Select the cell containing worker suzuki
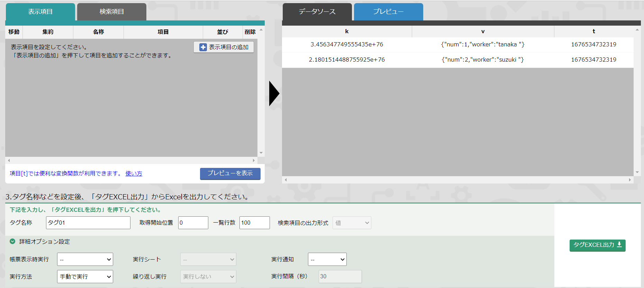The height and width of the screenshot is (288, 644). coord(483,60)
